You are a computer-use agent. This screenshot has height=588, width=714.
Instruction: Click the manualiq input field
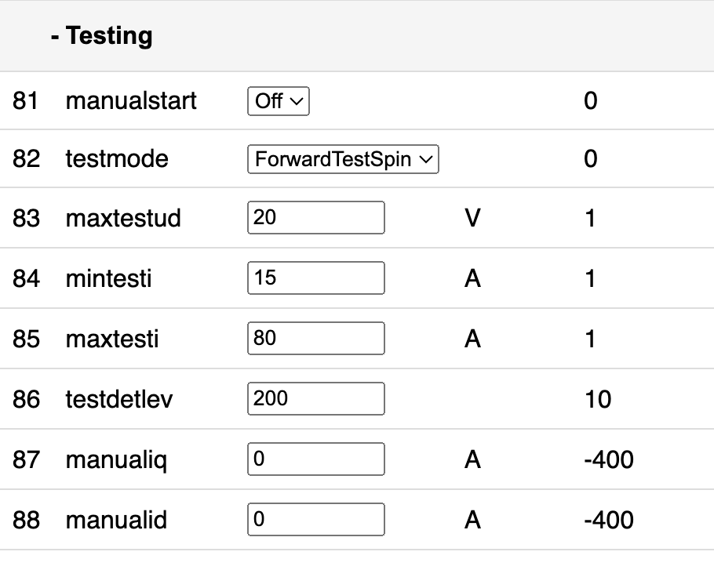tap(316, 459)
